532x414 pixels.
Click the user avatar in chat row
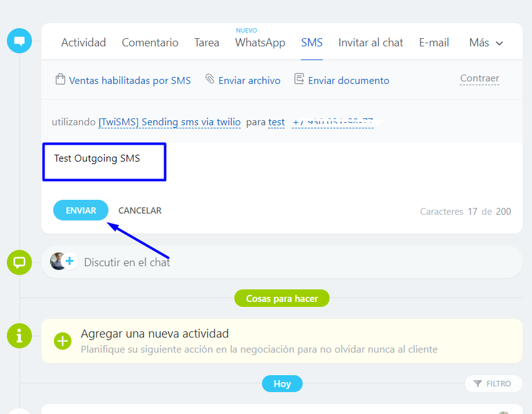point(58,261)
